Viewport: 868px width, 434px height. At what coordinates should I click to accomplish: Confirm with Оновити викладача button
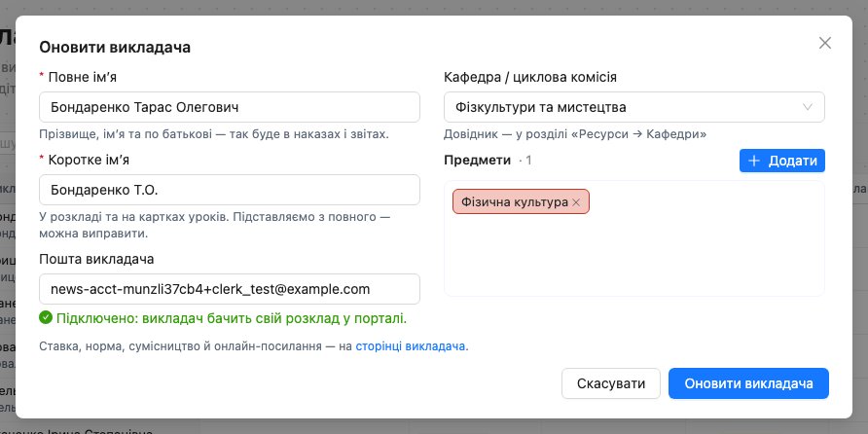[748, 383]
